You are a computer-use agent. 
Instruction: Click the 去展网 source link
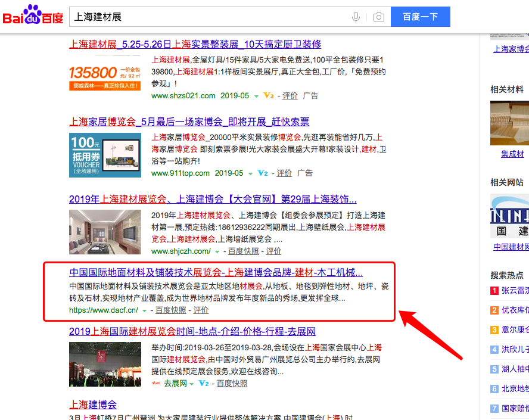175,383
